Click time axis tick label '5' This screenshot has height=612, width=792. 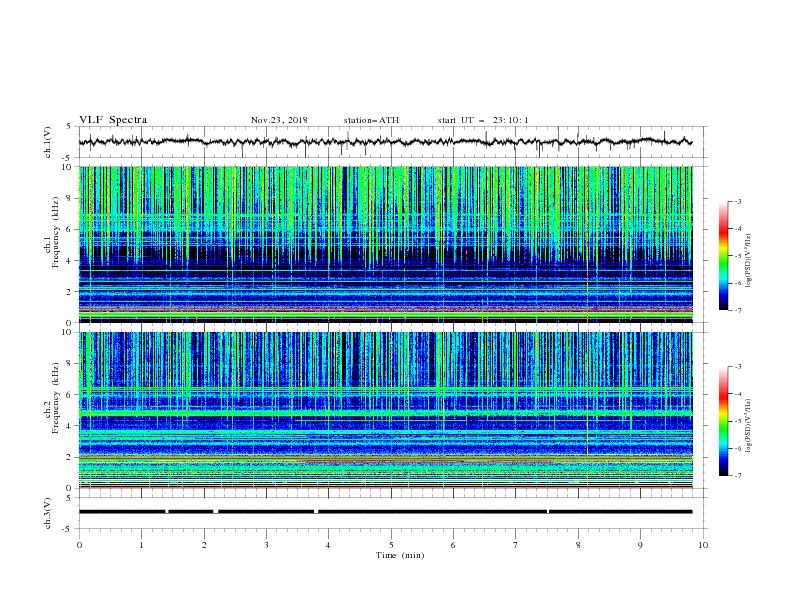[391, 545]
